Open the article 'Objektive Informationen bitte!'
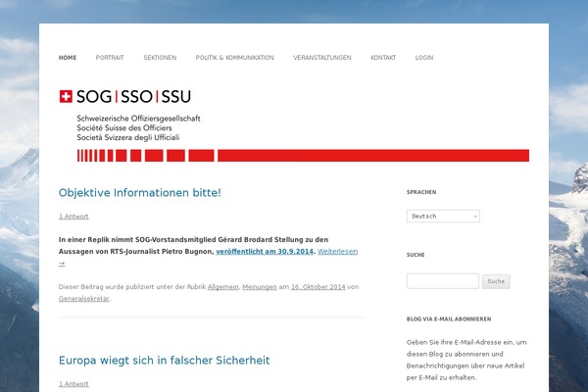The width and height of the screenshot is (588, 392). [x=140, y=192]
